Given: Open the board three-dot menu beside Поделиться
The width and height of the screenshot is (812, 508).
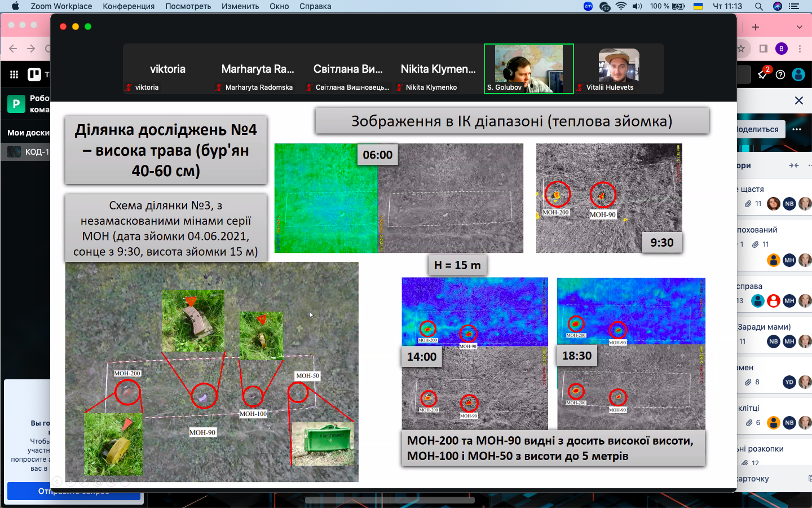Looking at the screenshot, I should point(797,129).
